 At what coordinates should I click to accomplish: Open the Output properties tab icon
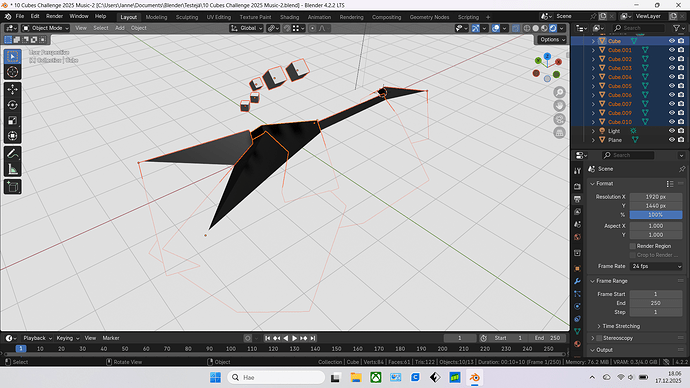(577, 199)
